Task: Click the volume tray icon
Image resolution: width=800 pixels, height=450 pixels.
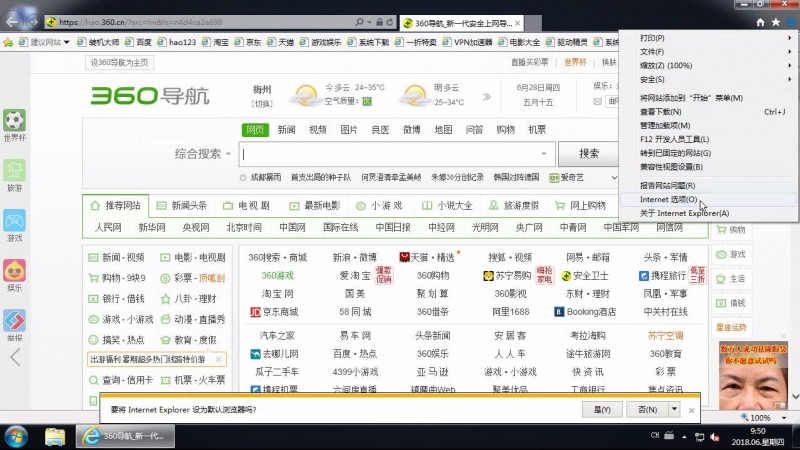Action: click(715, 437)
